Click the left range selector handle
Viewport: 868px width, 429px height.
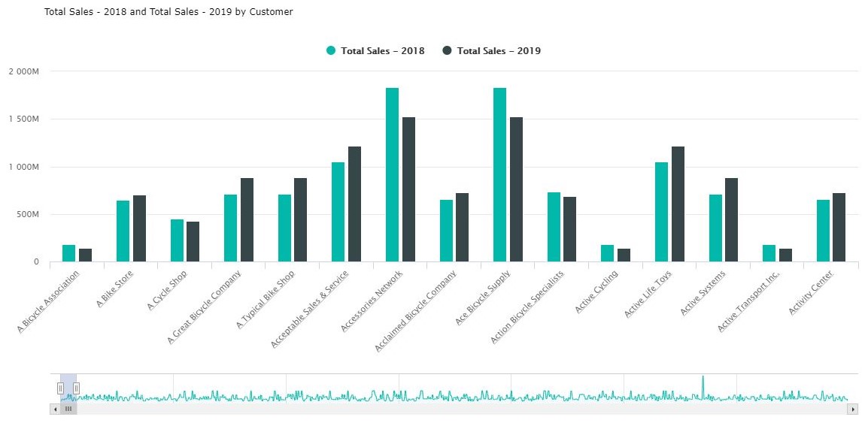pyautogui.click(x=61, y=388)
